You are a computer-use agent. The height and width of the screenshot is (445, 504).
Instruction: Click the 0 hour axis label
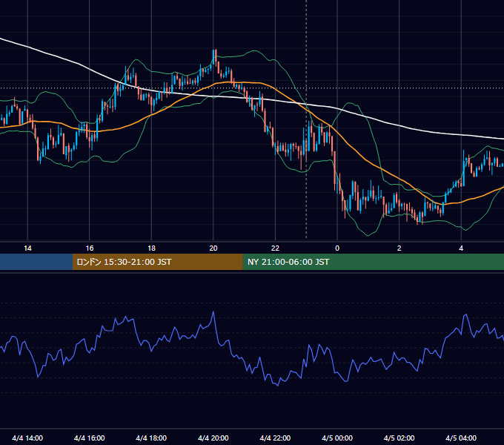coord(337,248)
